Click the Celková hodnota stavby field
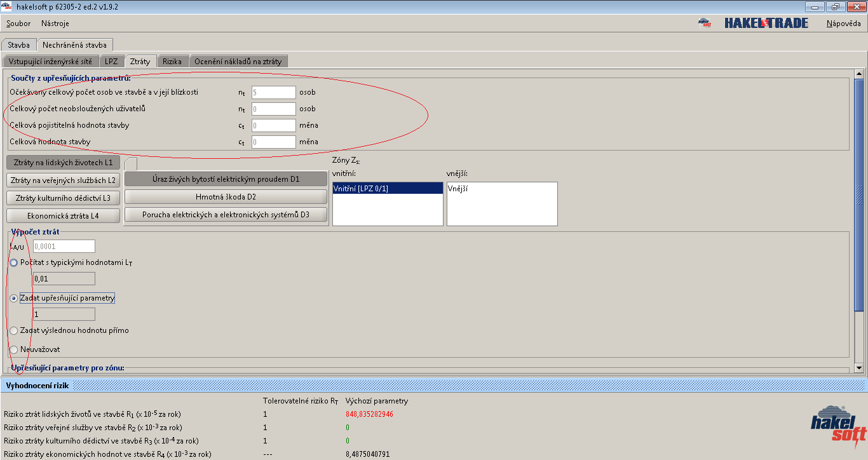868x460 pixels. point(274,142)
